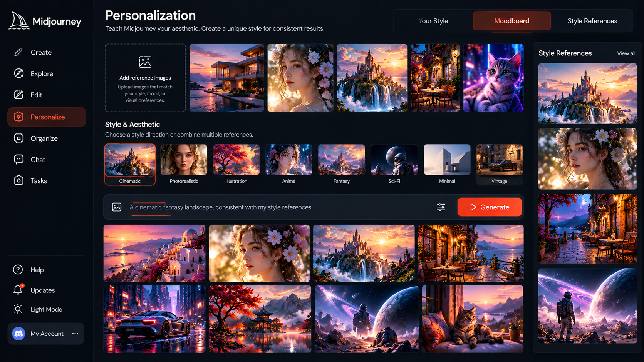Select the Minimal style
The width and height of the screenshot is (644, 362).
click(447, 165)
